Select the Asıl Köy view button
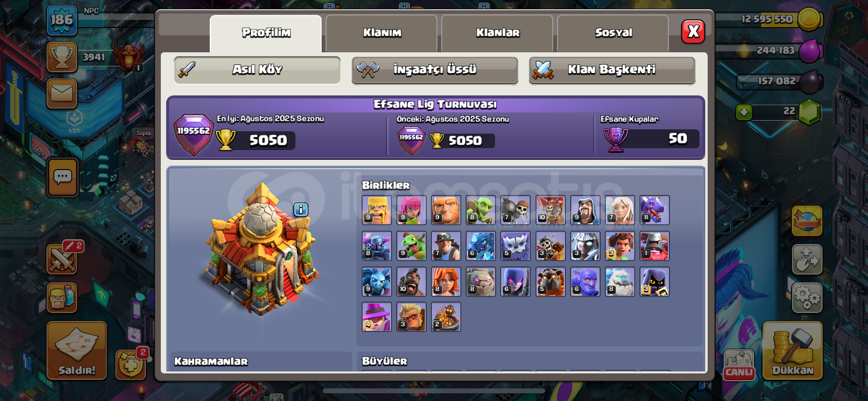Image resolution: width=868 pixels, height=401 pixels. coord(257,70)
